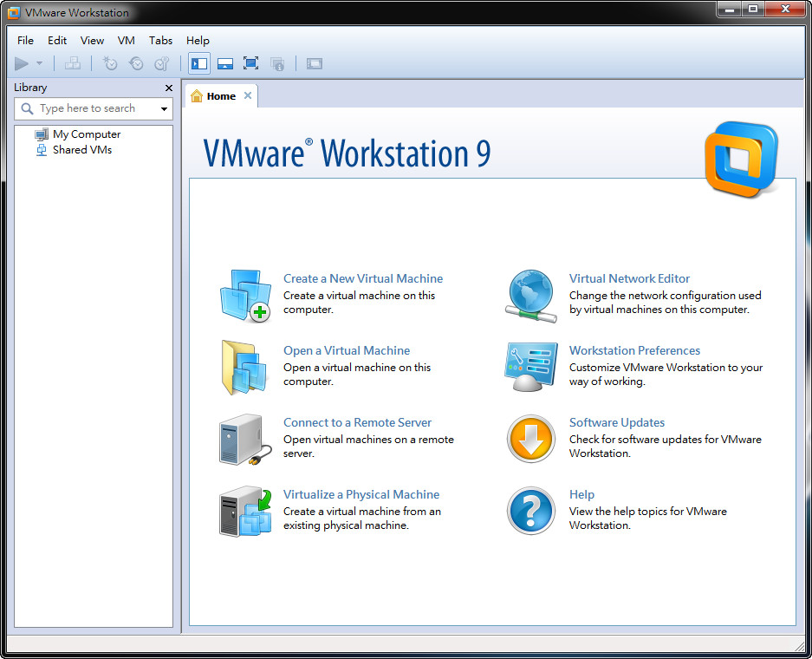Open the Help menu

point(198,41)
